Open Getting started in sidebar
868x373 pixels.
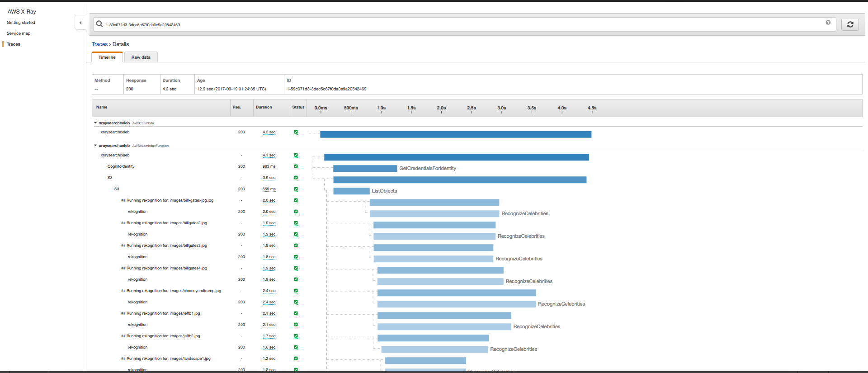tap(21, 23)
